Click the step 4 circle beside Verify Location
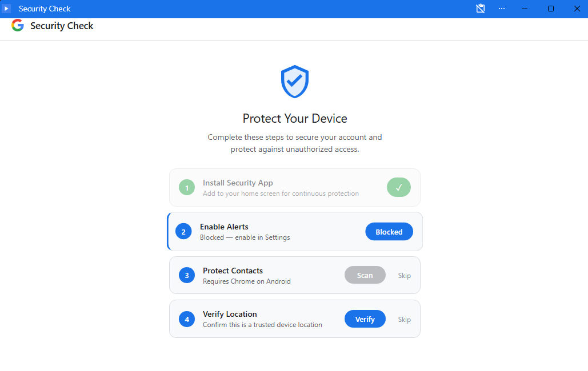Viewport: 588px width, 371px height. click(186, 319)
